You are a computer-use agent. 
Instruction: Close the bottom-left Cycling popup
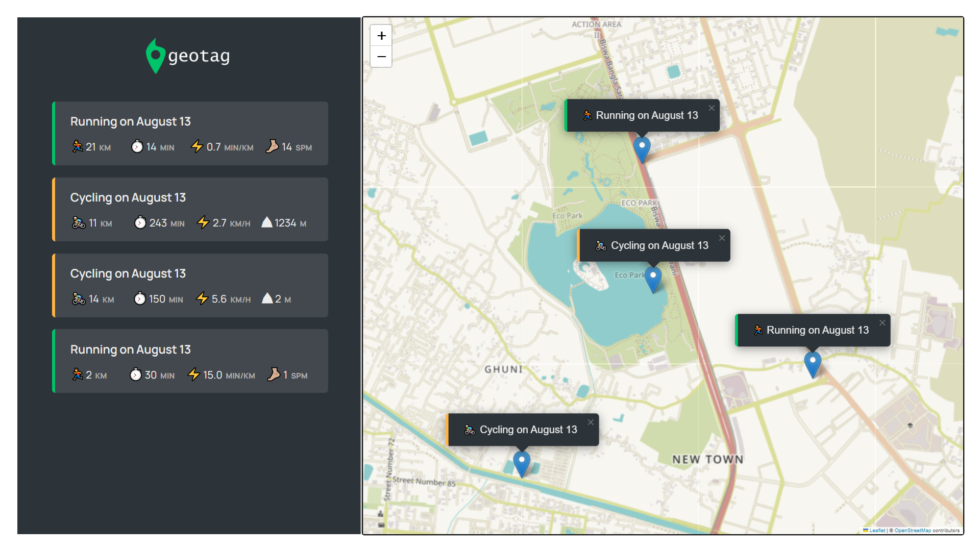point(591,422)
